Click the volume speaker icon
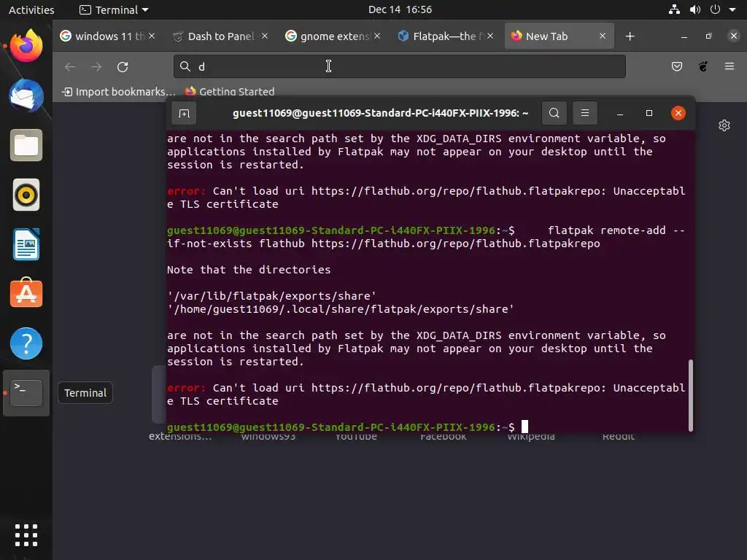 (695, 9)
